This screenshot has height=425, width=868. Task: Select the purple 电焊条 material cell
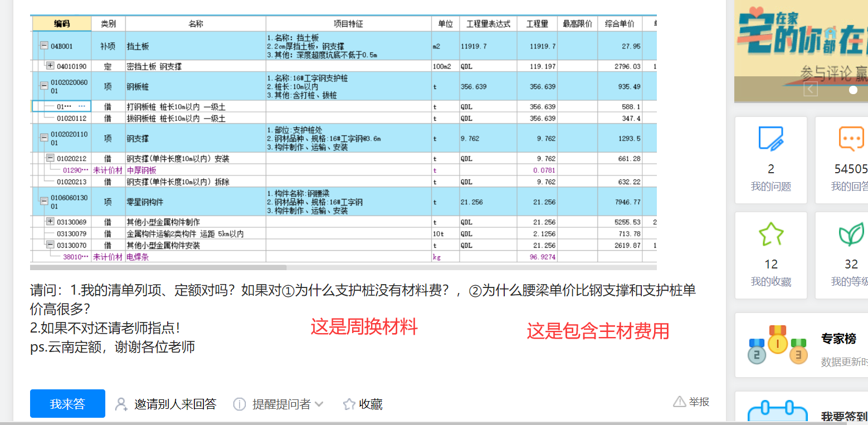pos(196,257)
